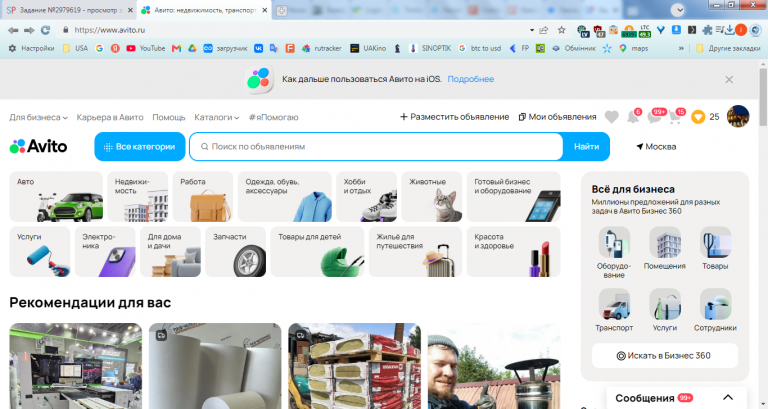Share this page from address bar

544,30
